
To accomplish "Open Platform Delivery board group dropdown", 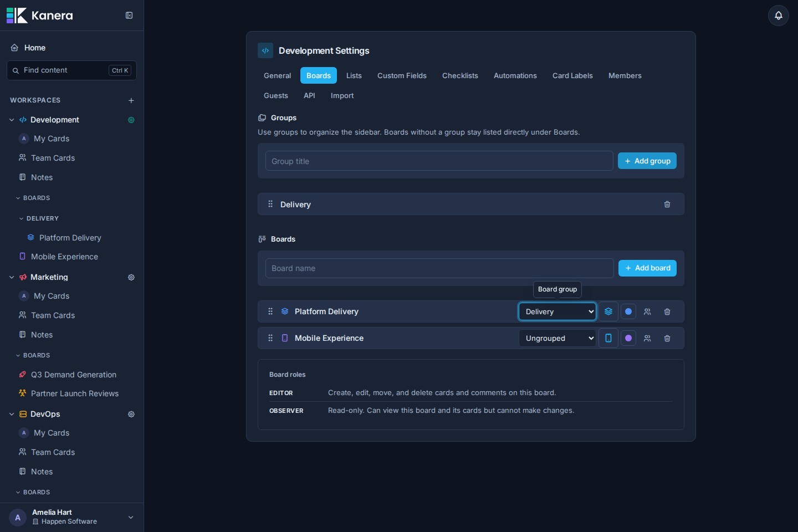I will [557, 311].
